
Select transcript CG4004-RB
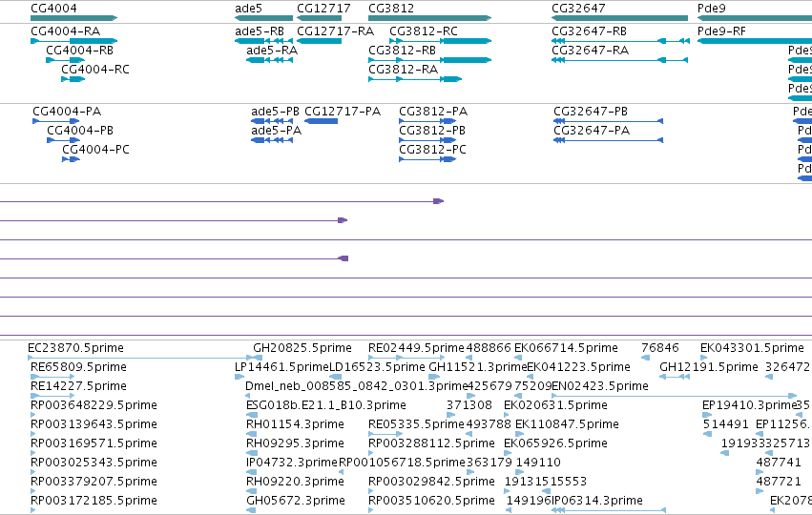point(80,51)
